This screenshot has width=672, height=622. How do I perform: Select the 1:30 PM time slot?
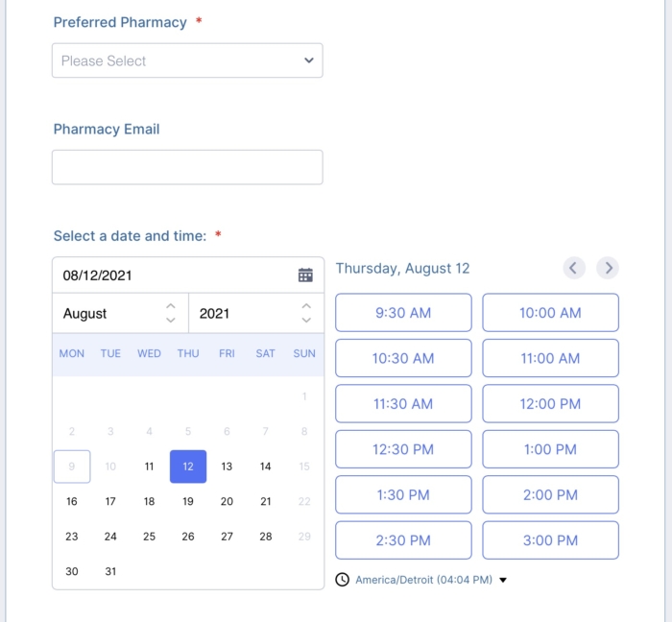coord(403,495)
